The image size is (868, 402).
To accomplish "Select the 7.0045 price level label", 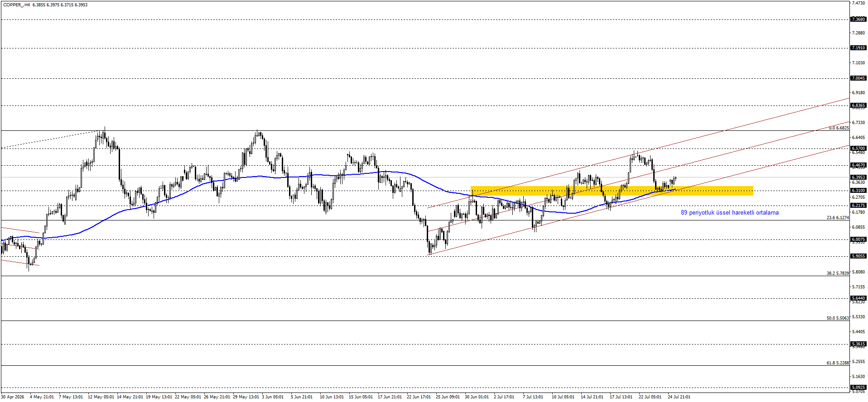I will (x=858, y=78).
